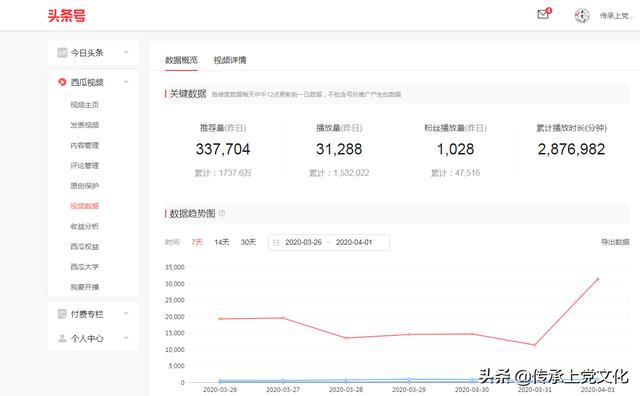
Task: Click the 导出数据 link
Action: coord(615,242)
